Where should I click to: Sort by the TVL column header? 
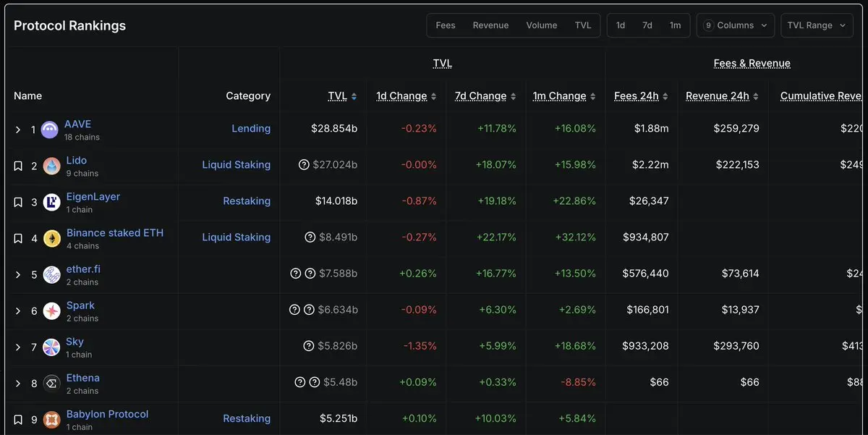coord(342,96)
